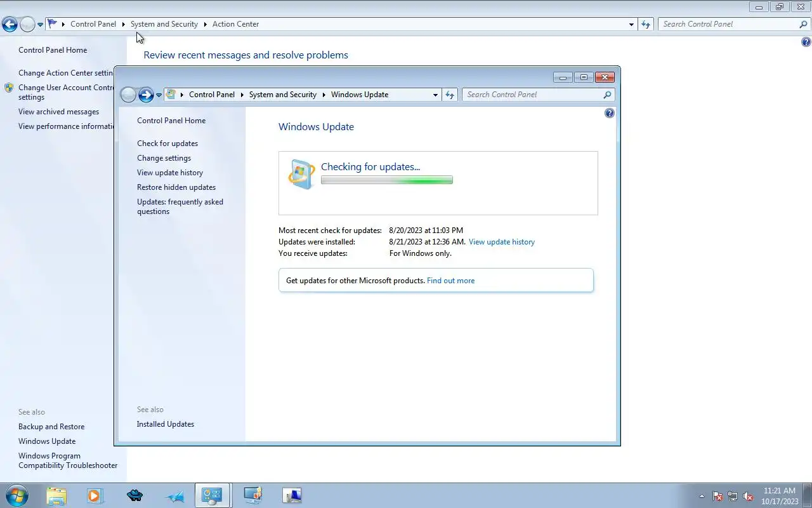Viewport: 812px width, 508px height.
Task: Expand arrow after Control Panel in Windows Update path
Action: pyautogui.click(x=242, y=95)
